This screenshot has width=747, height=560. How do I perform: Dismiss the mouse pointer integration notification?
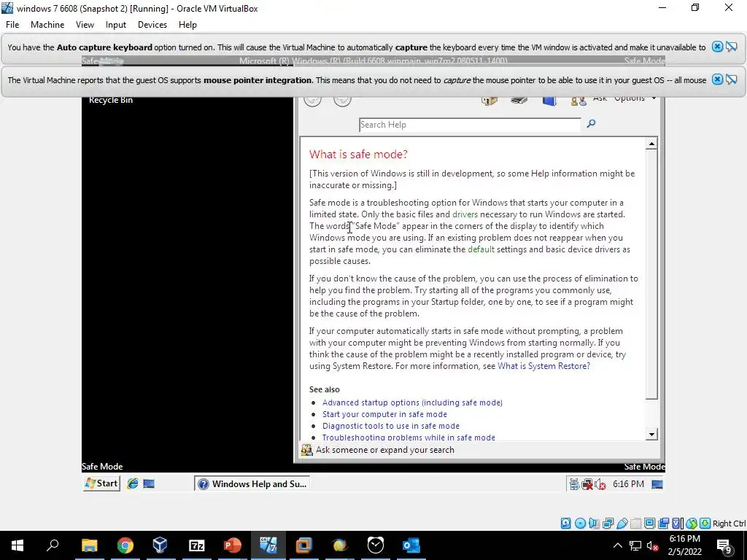pos(717,79)
